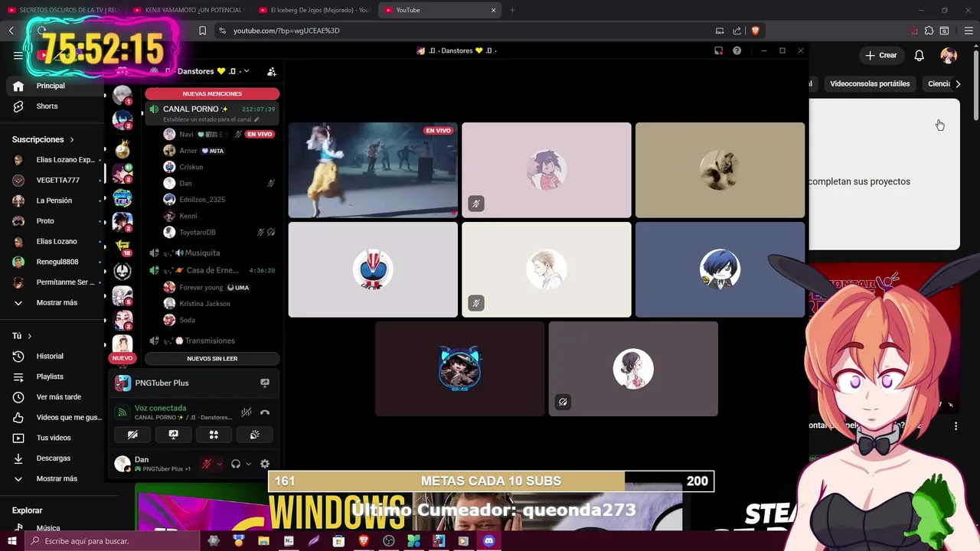Click the YouTube Crear button
Screen dimensions: 980x551
[x=880, y=55]
